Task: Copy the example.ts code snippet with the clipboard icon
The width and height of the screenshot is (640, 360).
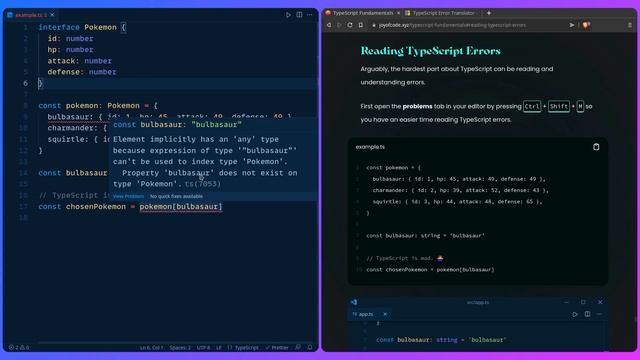Action: pos(596,147)
